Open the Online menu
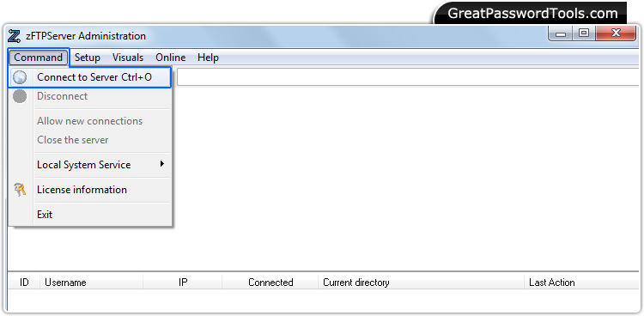The width and height of the screenshot is (644, 316). coord(171,58)
